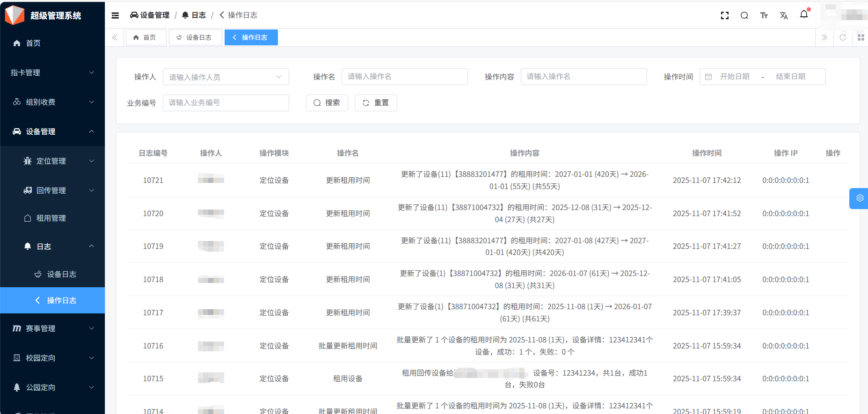
Task: Open the blue settings gear panel
Action: 860,198
